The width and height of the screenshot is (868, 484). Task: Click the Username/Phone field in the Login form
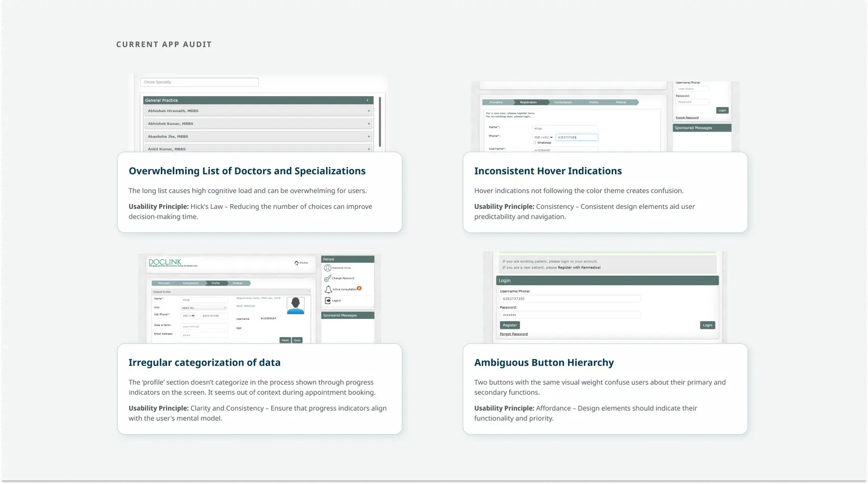tap(570, 298)
